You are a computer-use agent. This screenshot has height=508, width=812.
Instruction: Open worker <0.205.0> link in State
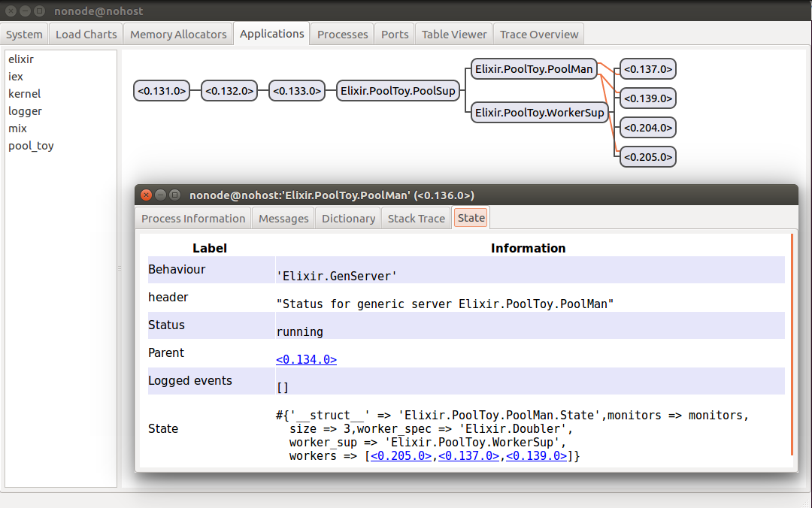coord(401,456)
